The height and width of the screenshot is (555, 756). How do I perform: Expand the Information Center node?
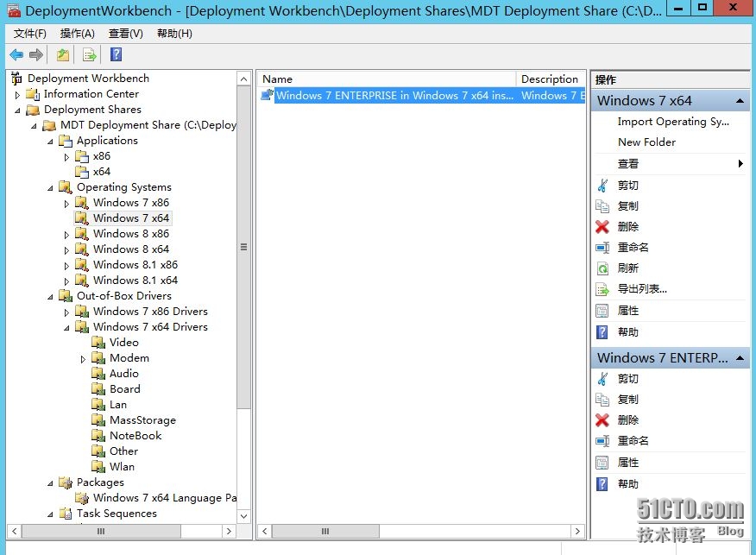(x=18, y=94)
